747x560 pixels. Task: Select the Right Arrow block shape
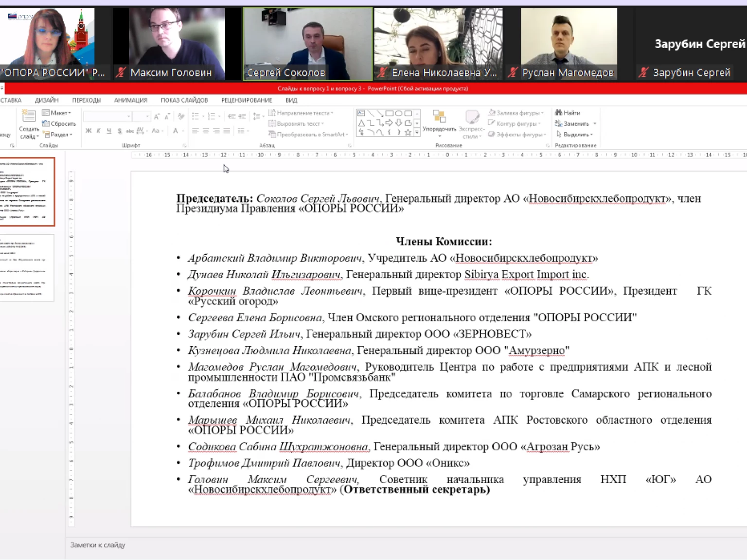pos(389,123)
